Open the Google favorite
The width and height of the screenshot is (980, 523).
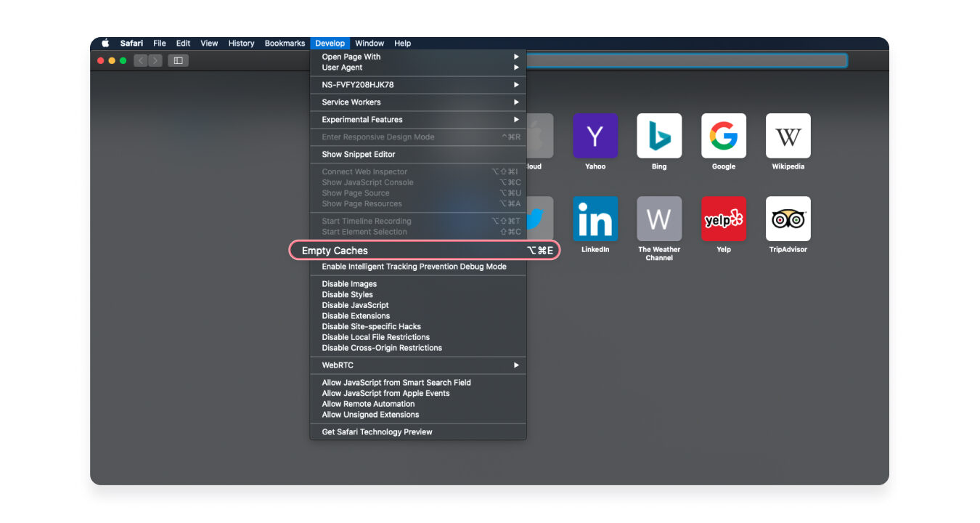click(x=723, y=136)
